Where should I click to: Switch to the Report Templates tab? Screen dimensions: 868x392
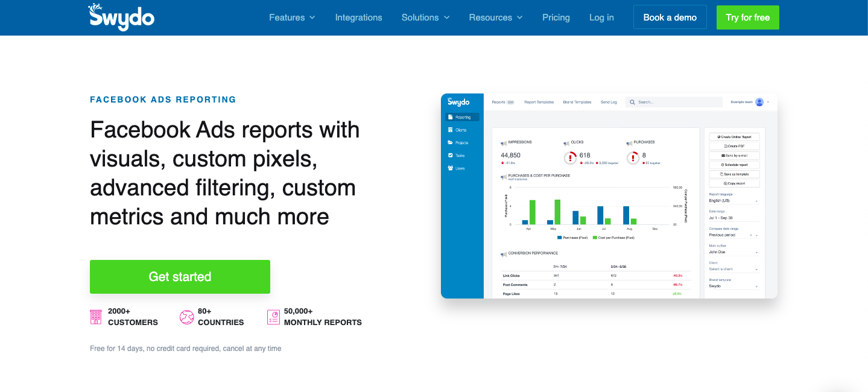pyautogui.click(x=539, y=102)
